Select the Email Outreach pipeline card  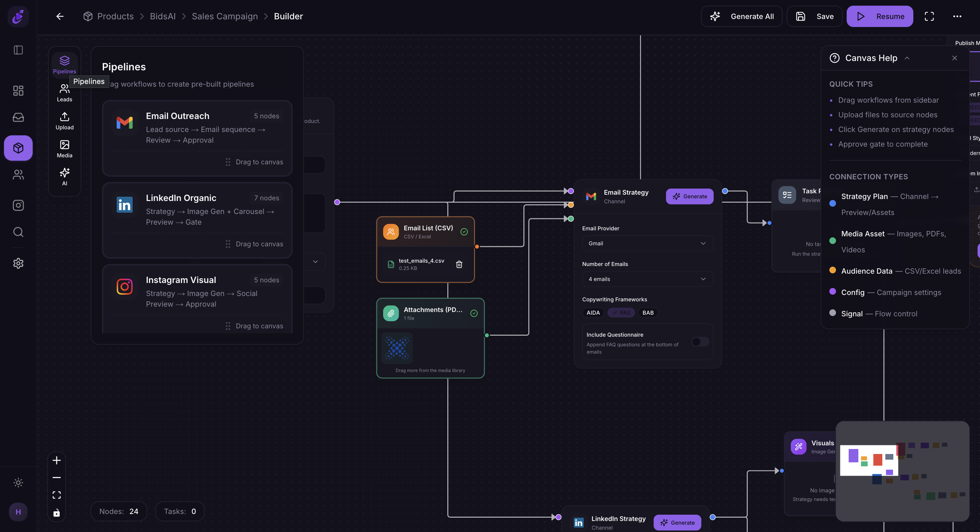(x=197, y=138)
